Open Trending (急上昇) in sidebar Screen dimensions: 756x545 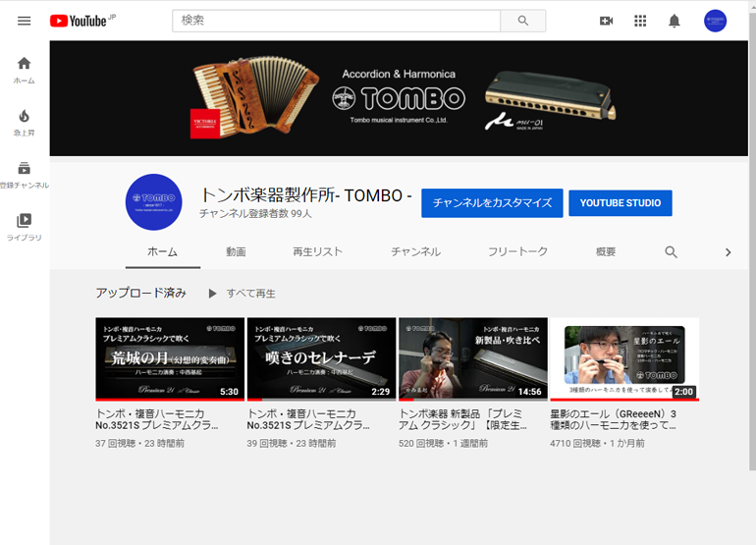tap(25, 123)
